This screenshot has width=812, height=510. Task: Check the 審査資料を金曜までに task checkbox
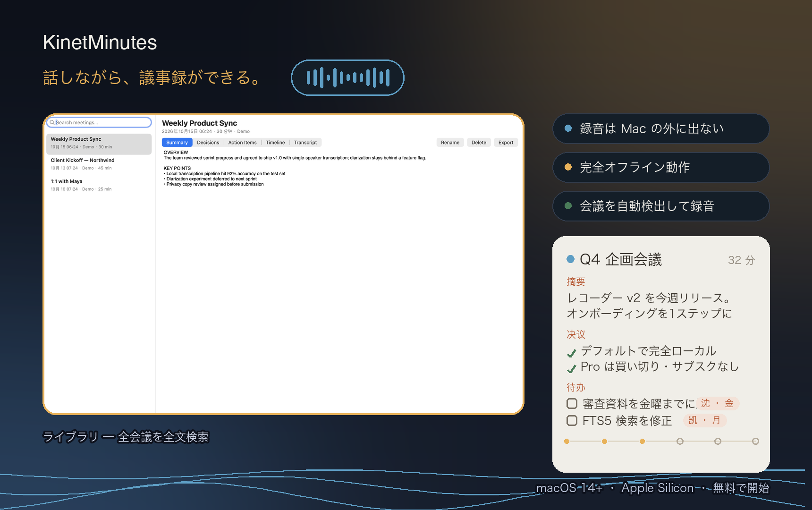572,403
